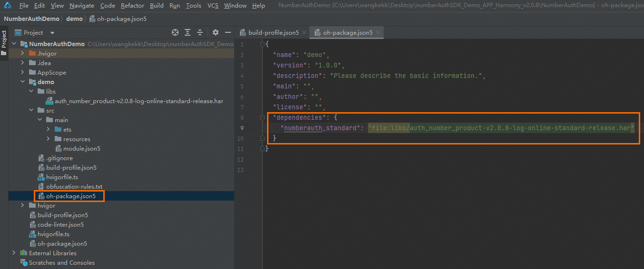This screenshot has height=269, width=644.
Task: Click the resources folder icon
Action: point(58,139)
